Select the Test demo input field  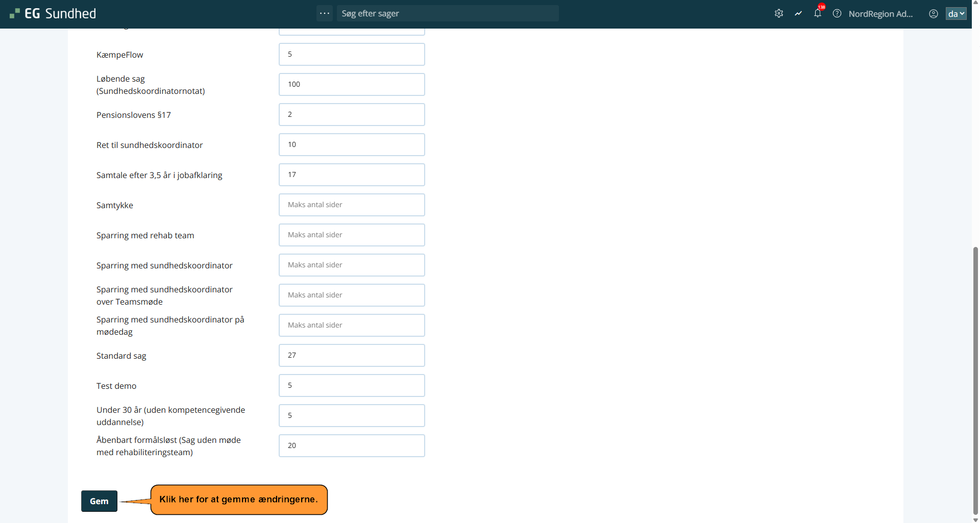(x=352, y=385)
